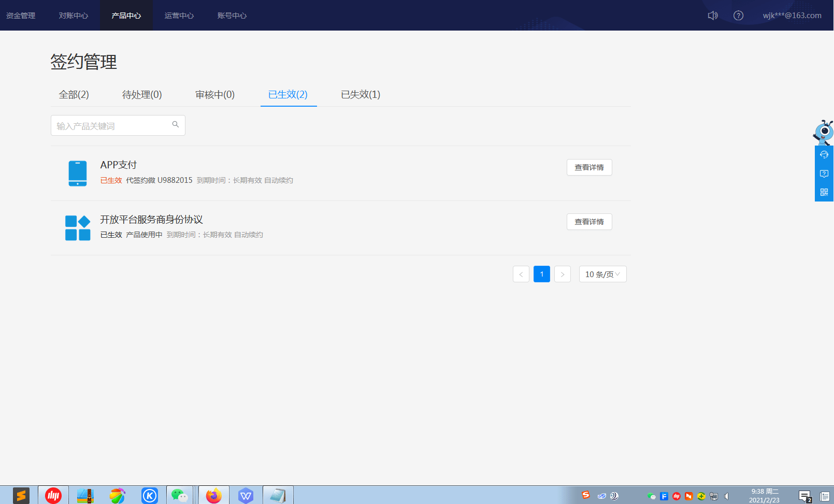
Task: Open the help question-mark icon beside the account
Action: pyautogui.click(x=738, y=16)
